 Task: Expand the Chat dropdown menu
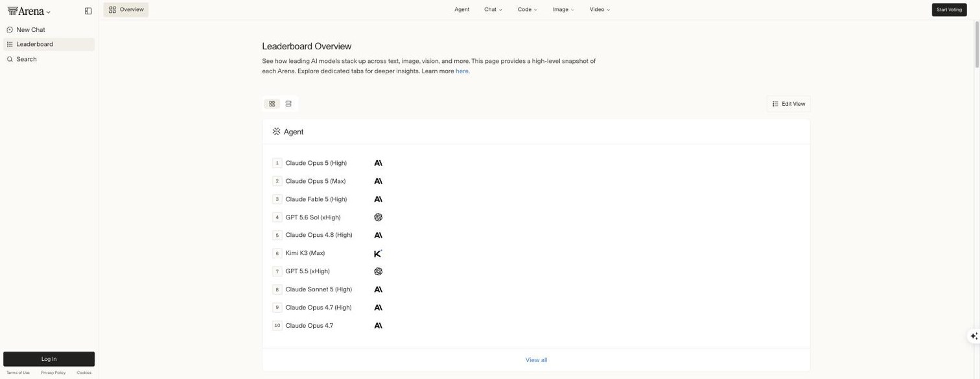[x=493, y=10]
